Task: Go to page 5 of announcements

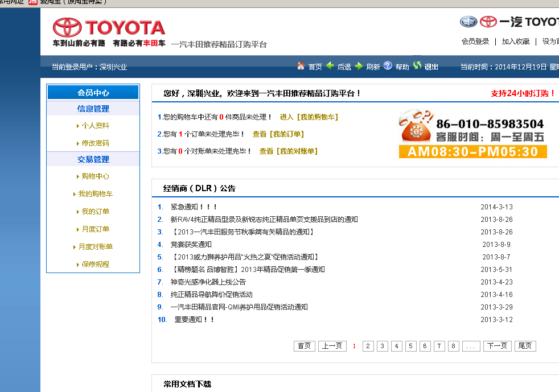Action: click(x=410, y=346)
